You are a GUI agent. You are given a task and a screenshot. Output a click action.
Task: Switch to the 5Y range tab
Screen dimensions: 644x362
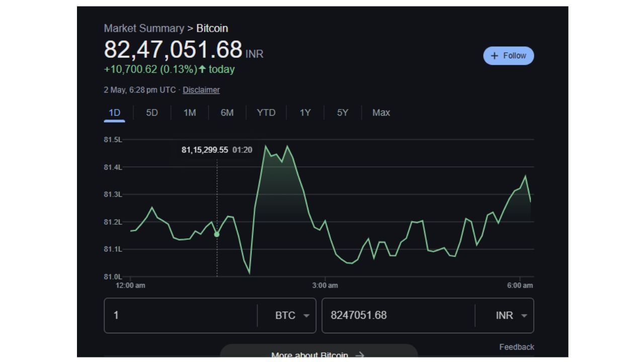tap(343, 113)
